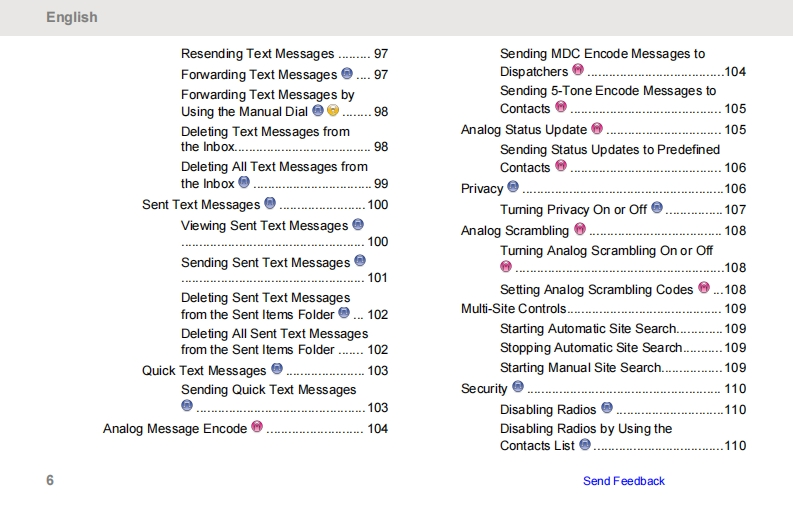Click the pink icon next to Analog Message Encode
The width and height of the screenshot is (793, 513).
(257, 428)
